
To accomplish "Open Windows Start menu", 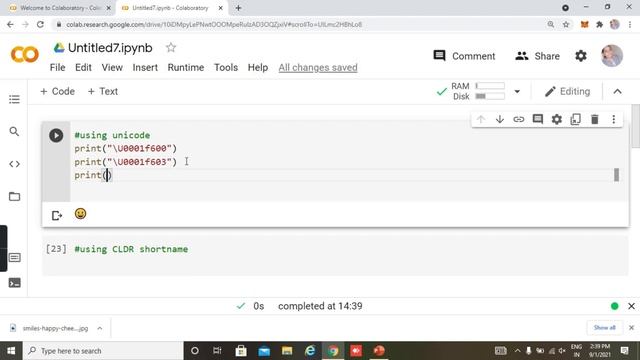I will coord(11,351).
